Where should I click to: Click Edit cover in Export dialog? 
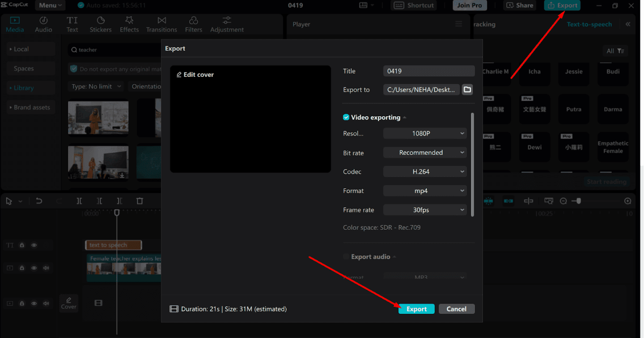point(195,75)
